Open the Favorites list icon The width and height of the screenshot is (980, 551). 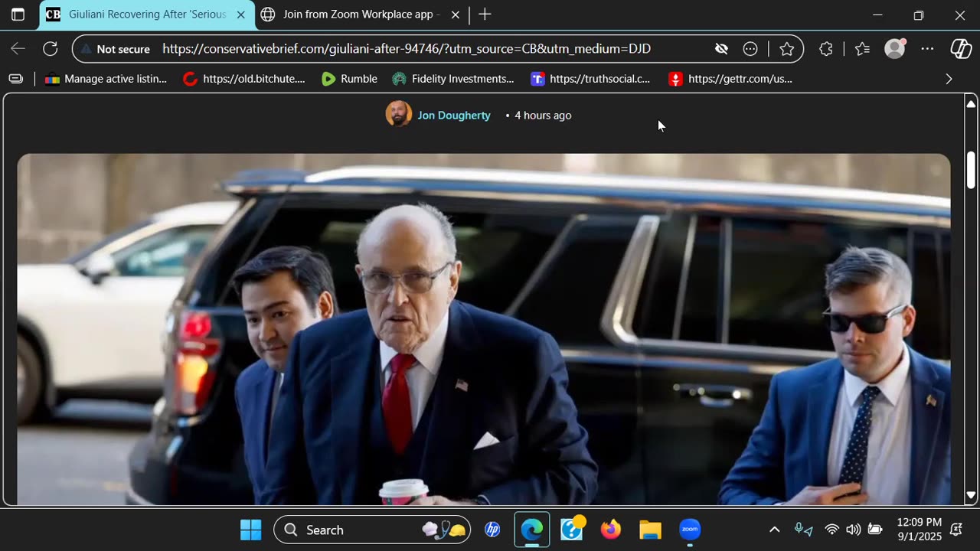[862, 49]
